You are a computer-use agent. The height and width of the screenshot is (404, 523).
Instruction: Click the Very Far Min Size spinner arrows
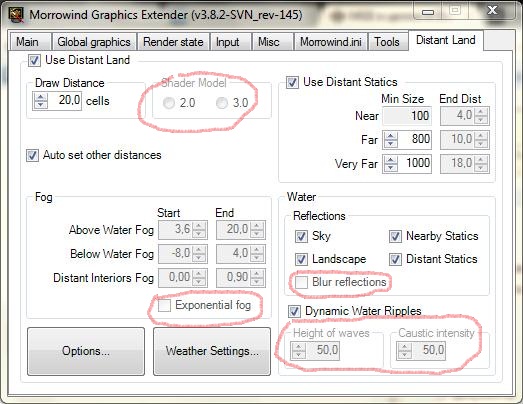click(391, 163)
